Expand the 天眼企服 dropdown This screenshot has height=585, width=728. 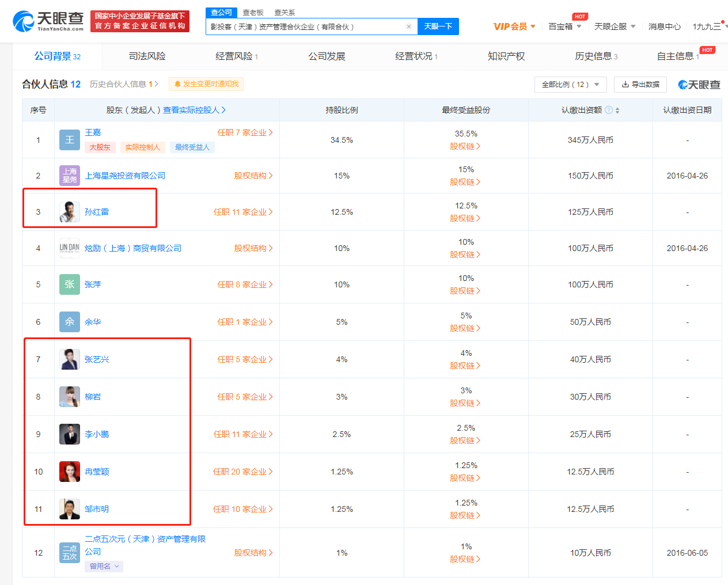pos(615,26)
